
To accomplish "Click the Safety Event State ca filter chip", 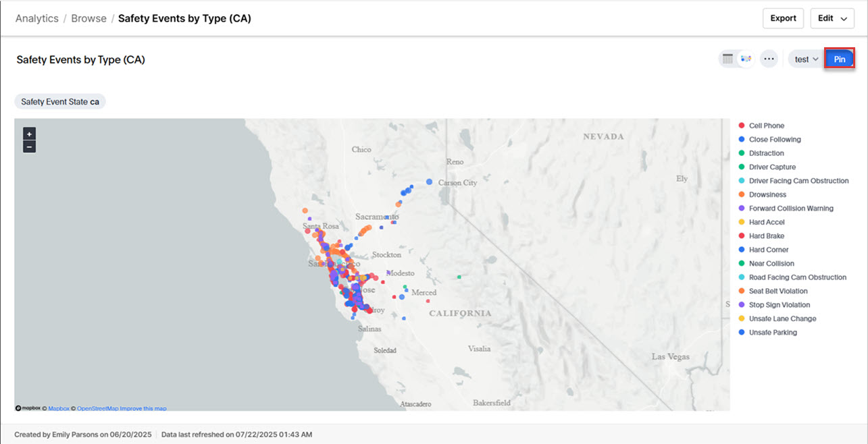I will point(60,102).
